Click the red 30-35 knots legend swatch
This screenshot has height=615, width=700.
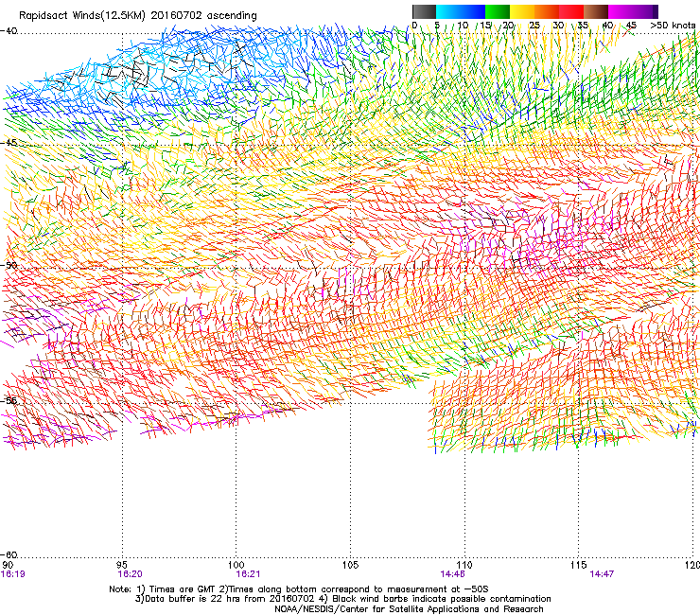tap(571, 11)
